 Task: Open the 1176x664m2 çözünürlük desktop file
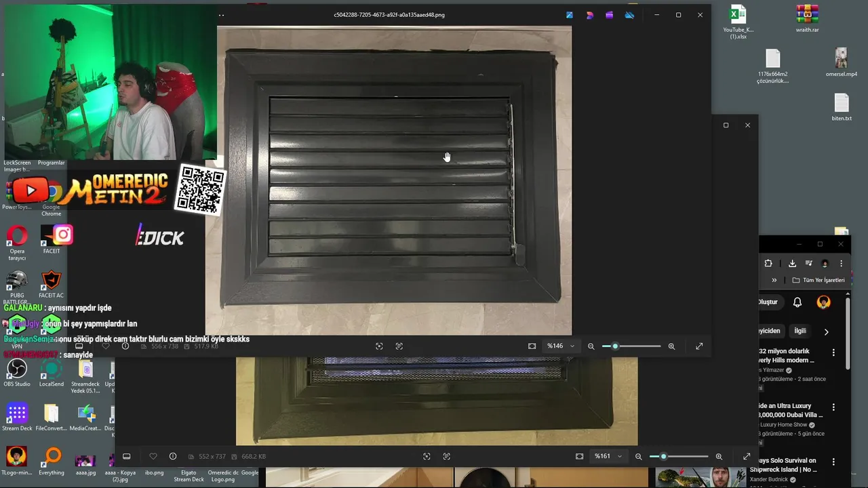(x=772, y=66)
